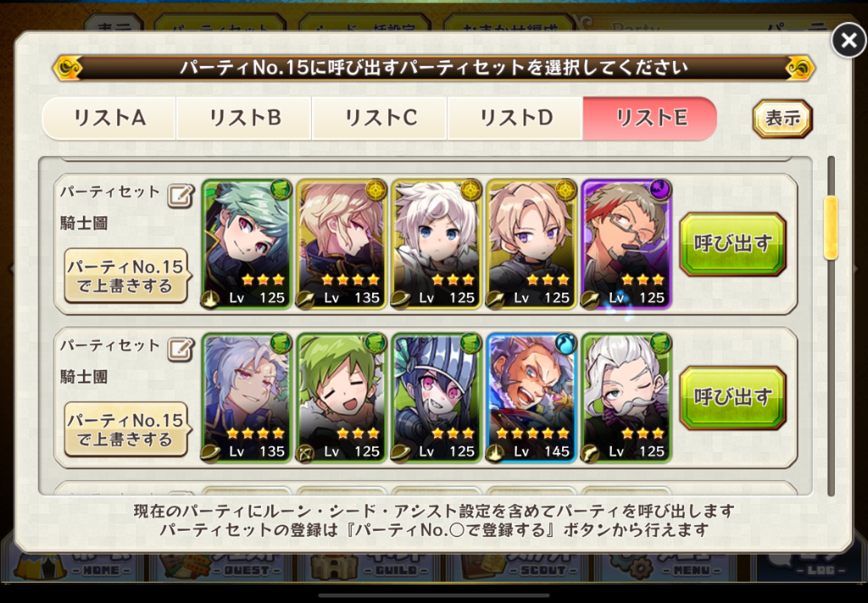Select the white-haired mustached character card
This screenshot has height=603, width=868.
point(626,398)
